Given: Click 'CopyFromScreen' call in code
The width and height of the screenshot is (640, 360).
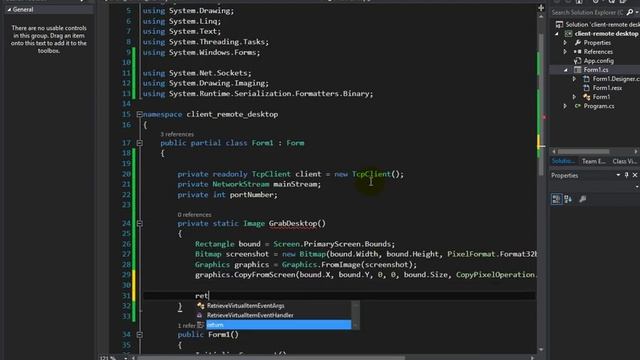Looking at the screenshot, I should [x=264, y=275].
